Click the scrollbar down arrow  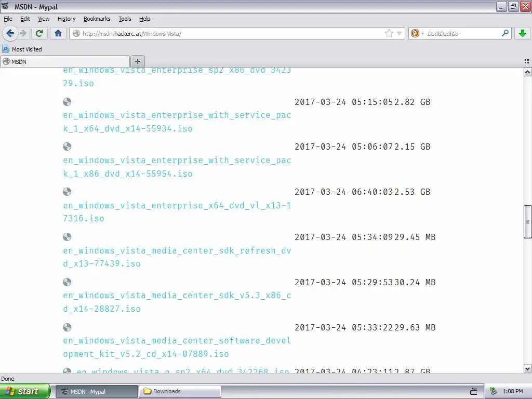528,368
